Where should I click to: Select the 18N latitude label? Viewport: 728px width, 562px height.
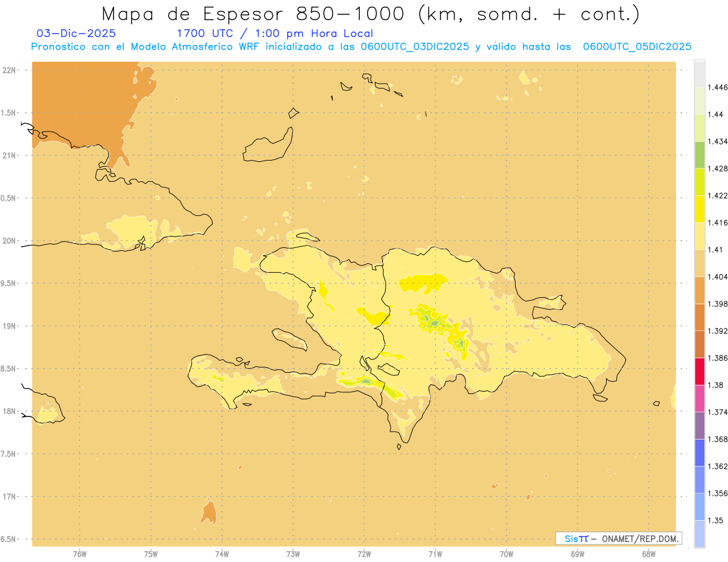point(10,411)
